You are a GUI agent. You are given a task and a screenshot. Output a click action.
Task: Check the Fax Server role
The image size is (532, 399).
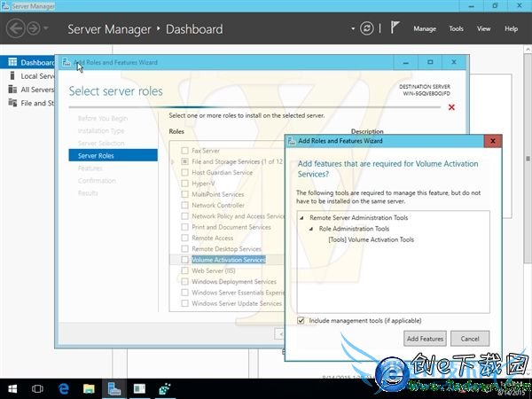tap(184, 151)
